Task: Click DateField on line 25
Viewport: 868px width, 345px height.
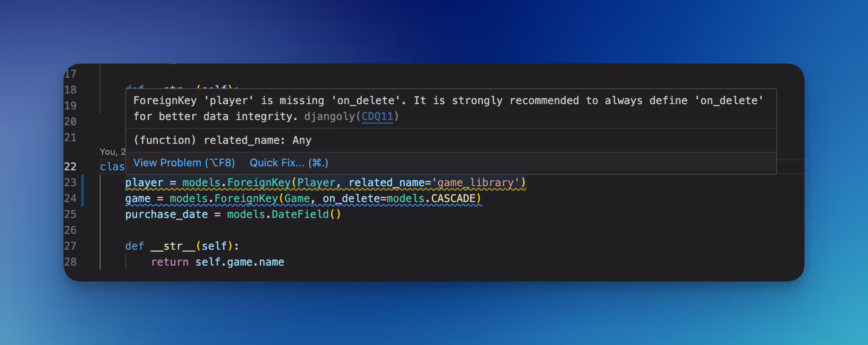Action: tap(300, 214)
